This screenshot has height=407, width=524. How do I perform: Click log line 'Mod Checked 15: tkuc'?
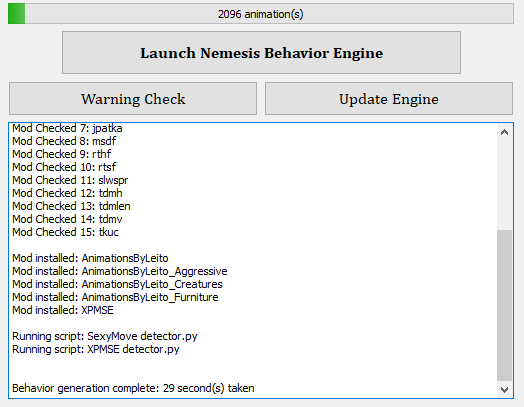tap(66, 233)
